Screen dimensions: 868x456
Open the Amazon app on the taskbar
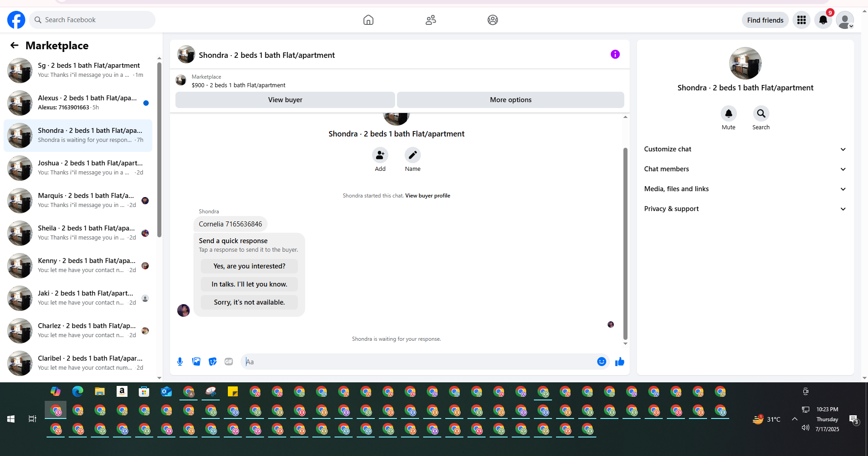tap(122, 391)
